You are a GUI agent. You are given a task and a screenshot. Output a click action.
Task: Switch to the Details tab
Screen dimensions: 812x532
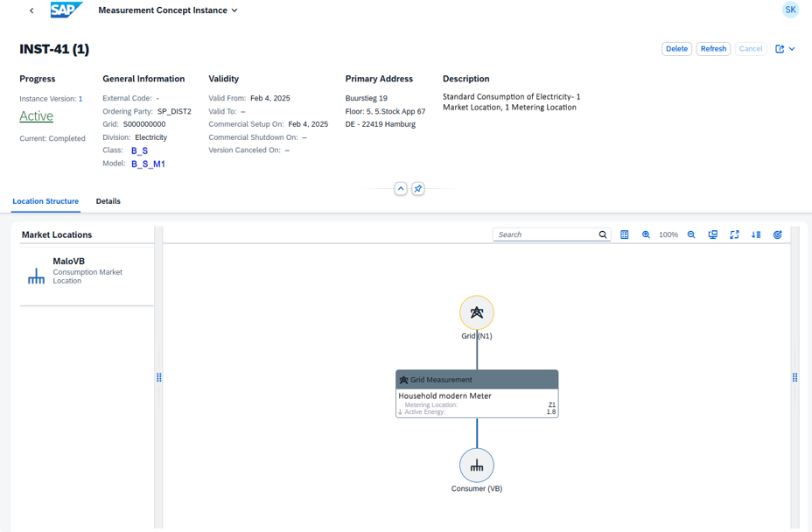[x=108, y=201]
